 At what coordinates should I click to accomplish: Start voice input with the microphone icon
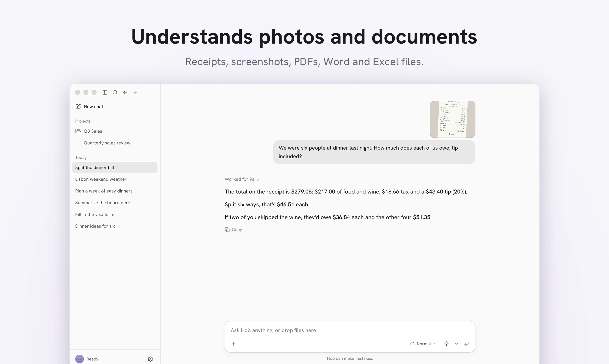click(446, 344)
